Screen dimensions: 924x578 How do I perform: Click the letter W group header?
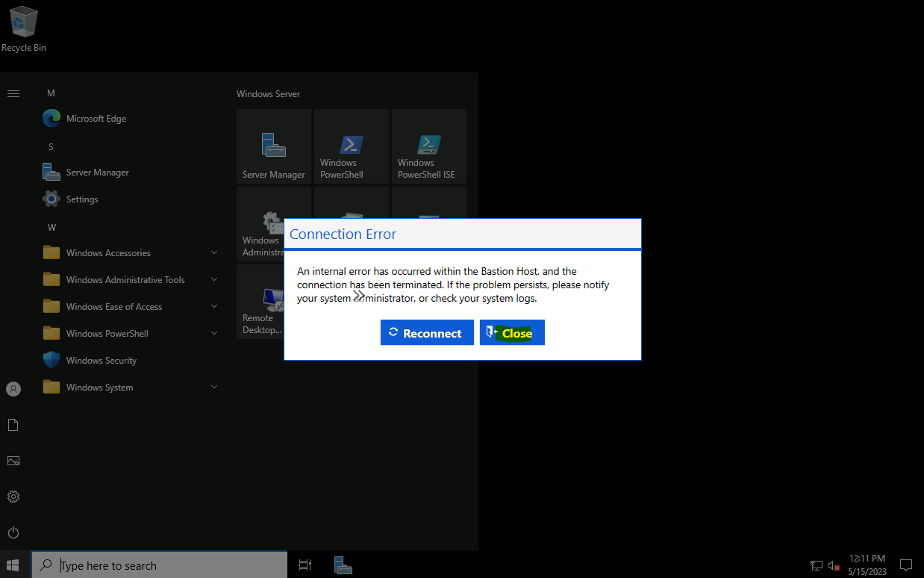[51, 227]
